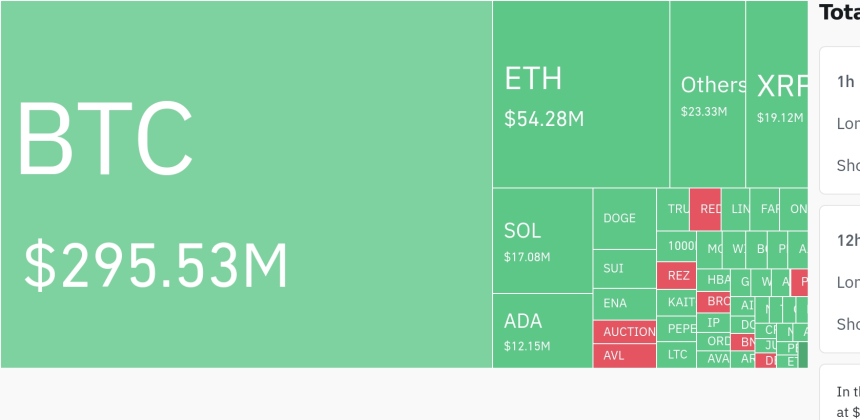Open the Others $23.33M block
Viewport: 860px width, 420px height.
click(x=707, y=95)
